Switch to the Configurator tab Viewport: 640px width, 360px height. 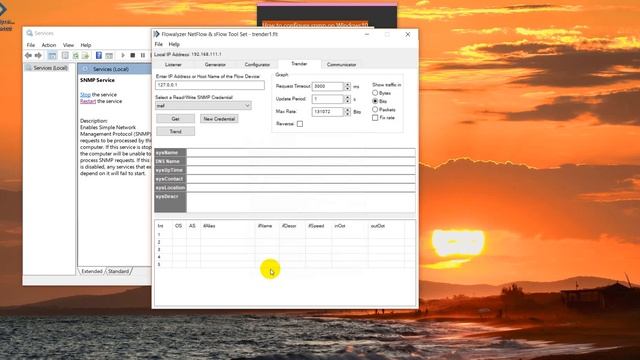click(257, 64)
